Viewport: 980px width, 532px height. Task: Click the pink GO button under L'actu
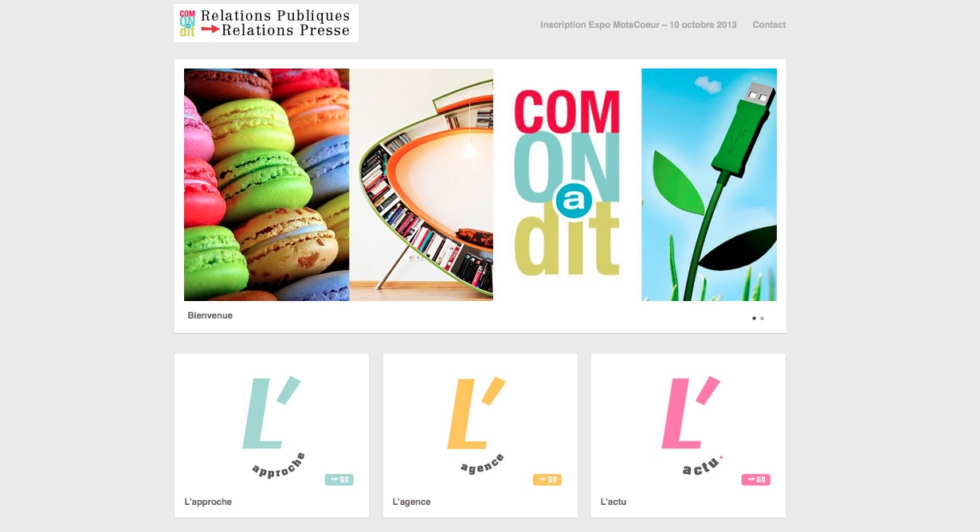(755, 479)
